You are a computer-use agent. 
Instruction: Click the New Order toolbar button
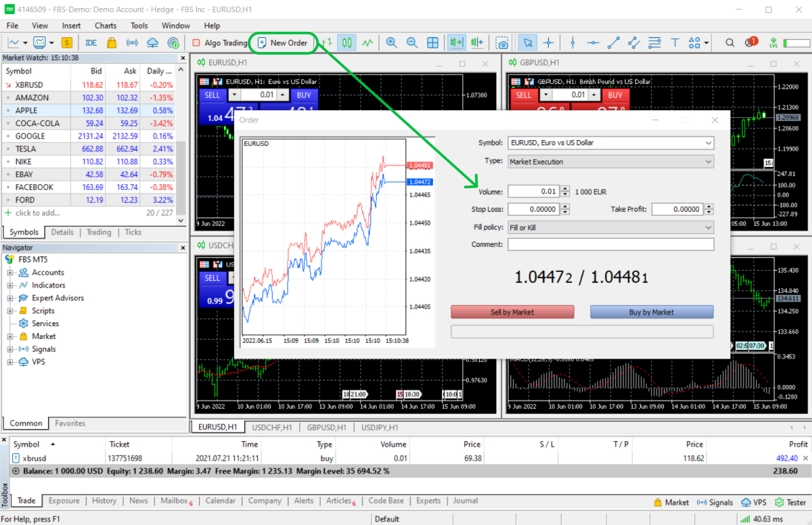[282, 43]
